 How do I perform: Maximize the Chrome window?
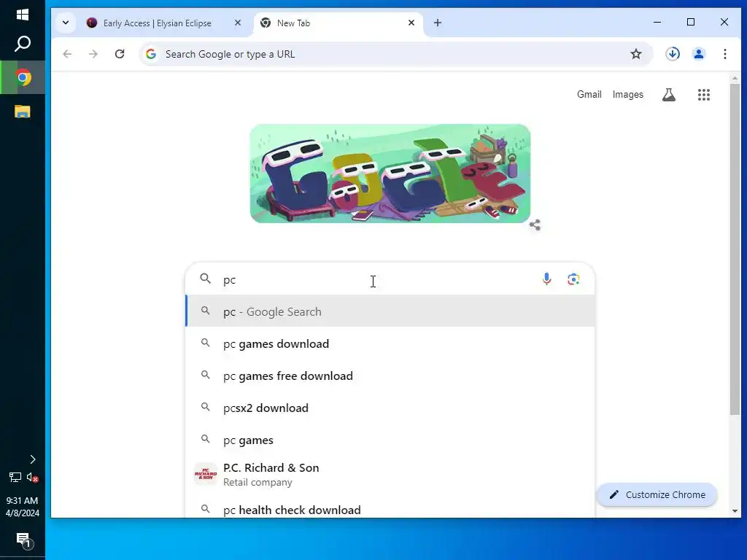point(691,22)
